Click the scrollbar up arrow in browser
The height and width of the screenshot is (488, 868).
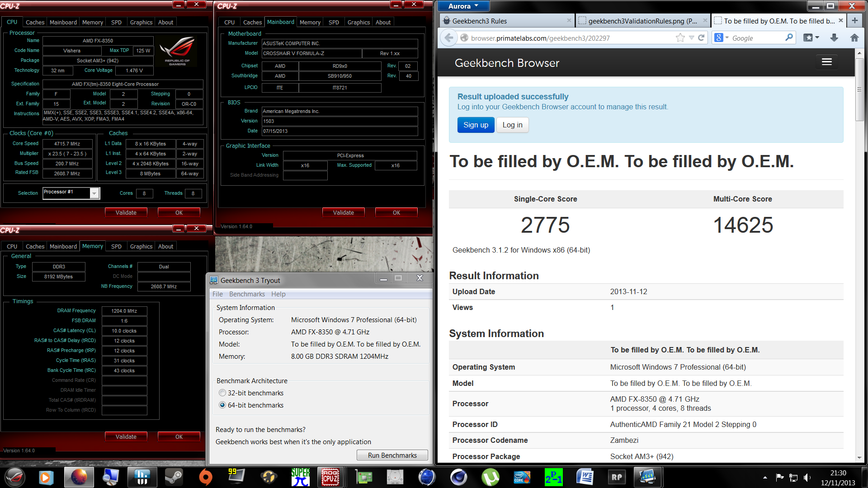coord(859,53)
